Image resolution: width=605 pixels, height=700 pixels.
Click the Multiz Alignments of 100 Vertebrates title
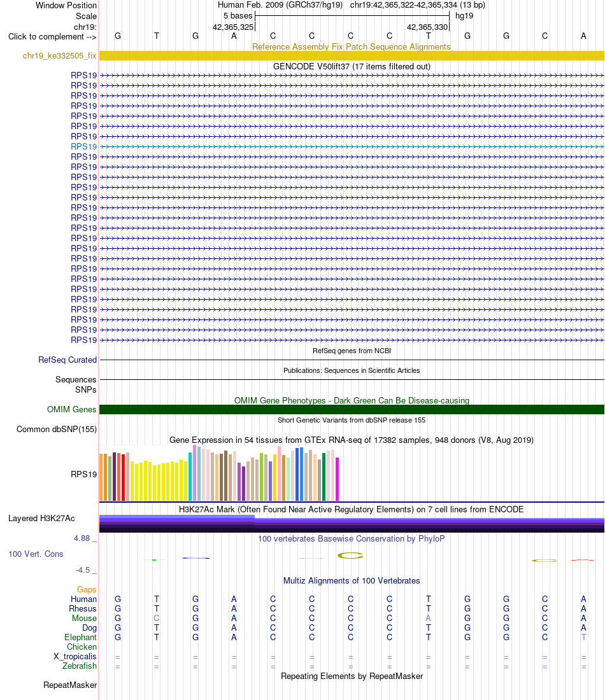point(352,581)
